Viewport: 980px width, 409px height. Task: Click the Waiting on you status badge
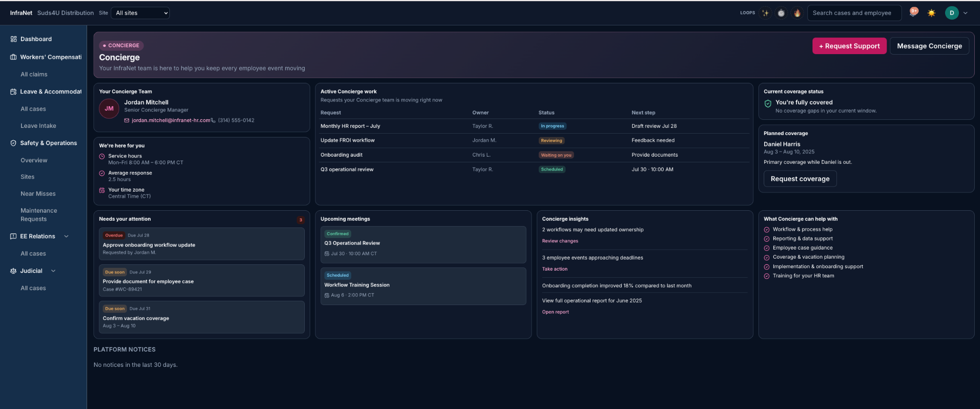coord(556,155)
